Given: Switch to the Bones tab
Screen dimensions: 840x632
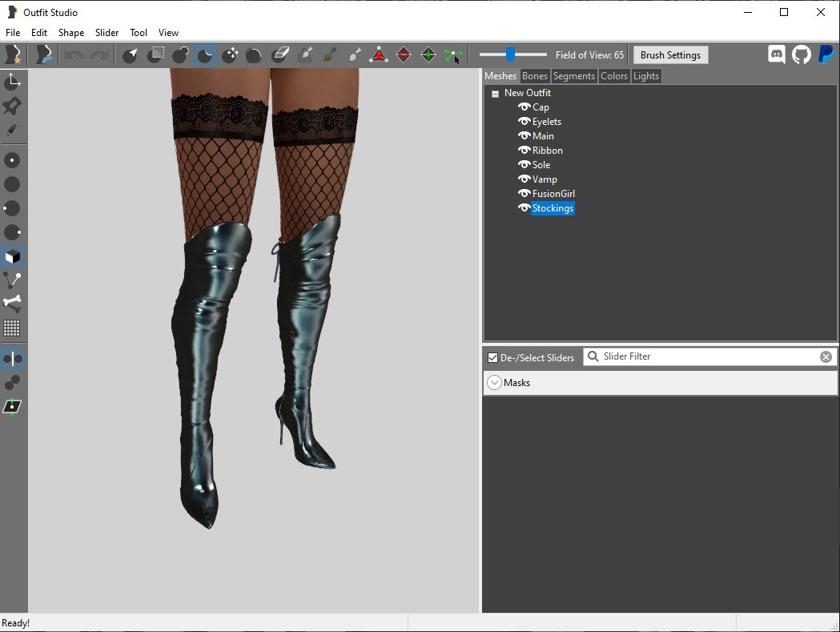Looking at the screenshot, I should click(x=534, y=76).
